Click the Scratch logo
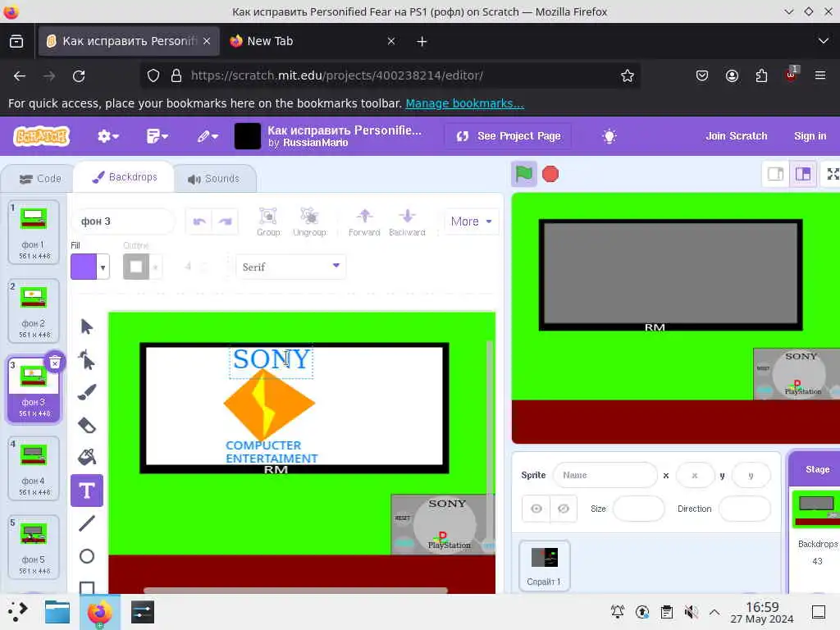Image resolution: width=840 pixels, height=630 pixels. 42,136
